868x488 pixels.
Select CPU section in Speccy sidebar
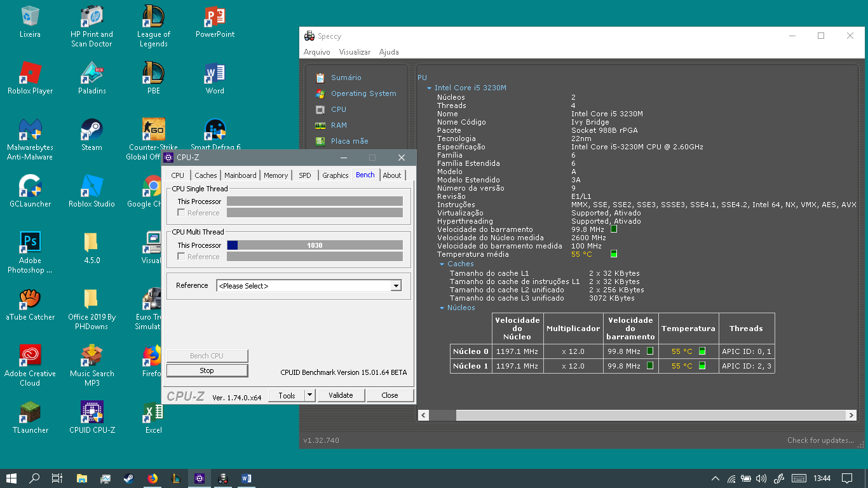point(339,109)
